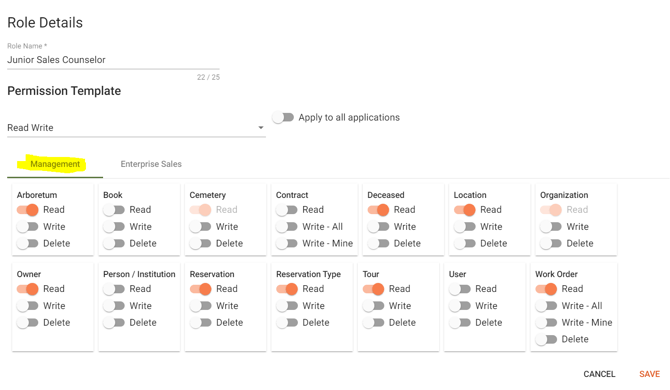Screen dimensions: 670x390
Task: Disable Location Read toggle
Action: [x=465, y=210]
